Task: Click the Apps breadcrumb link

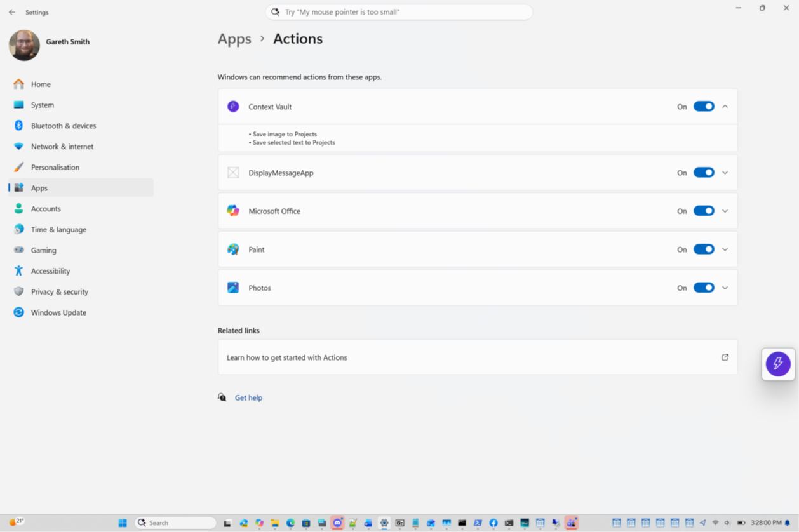Action: (234, 39)
